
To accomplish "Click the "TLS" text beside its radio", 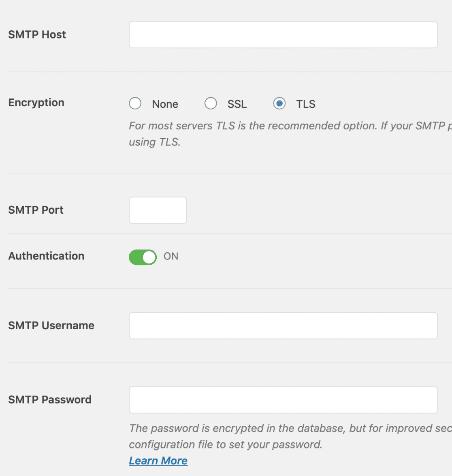I will tap(305, 104).
